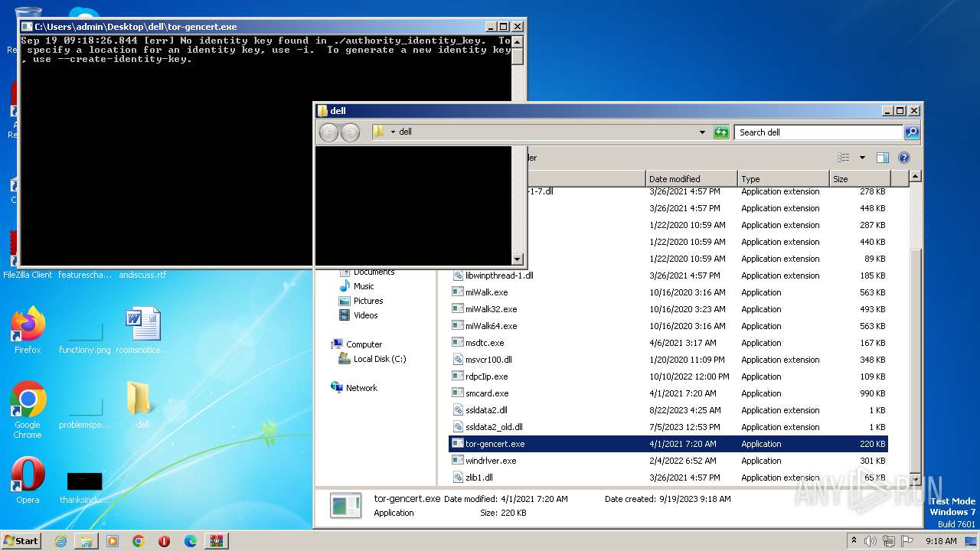Open Explorer help via question mark icon

[x=904, y=158]
